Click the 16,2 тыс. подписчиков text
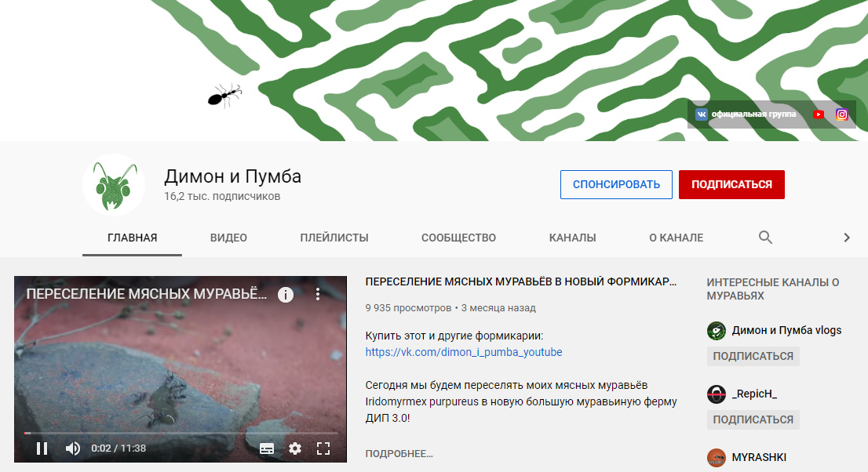Screen dimensions: 868x472 click(222, 197)
